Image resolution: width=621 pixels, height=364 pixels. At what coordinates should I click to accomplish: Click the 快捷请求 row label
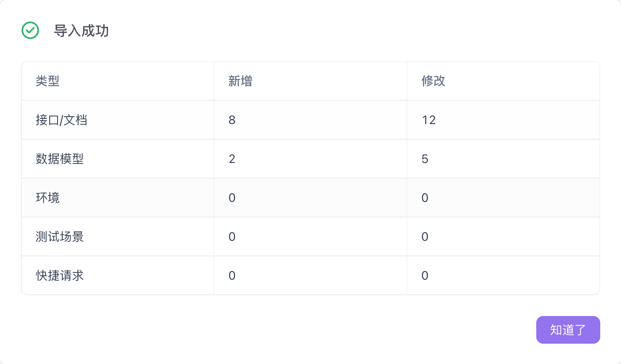[60, 275]
